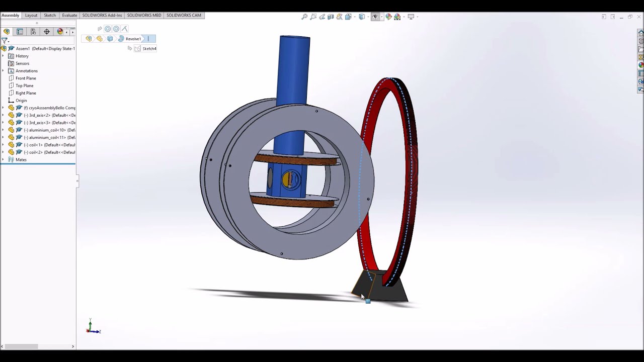Click the blue solid body breadcrumb icon
Image resolution: width=644 pixels, height=362 pixels.
pos(110,39)
